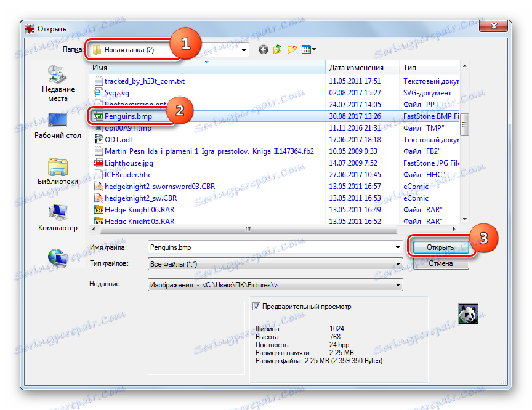
Task: Open Computer (Компьютер) shortcut
Action: [x=58, y=218]
